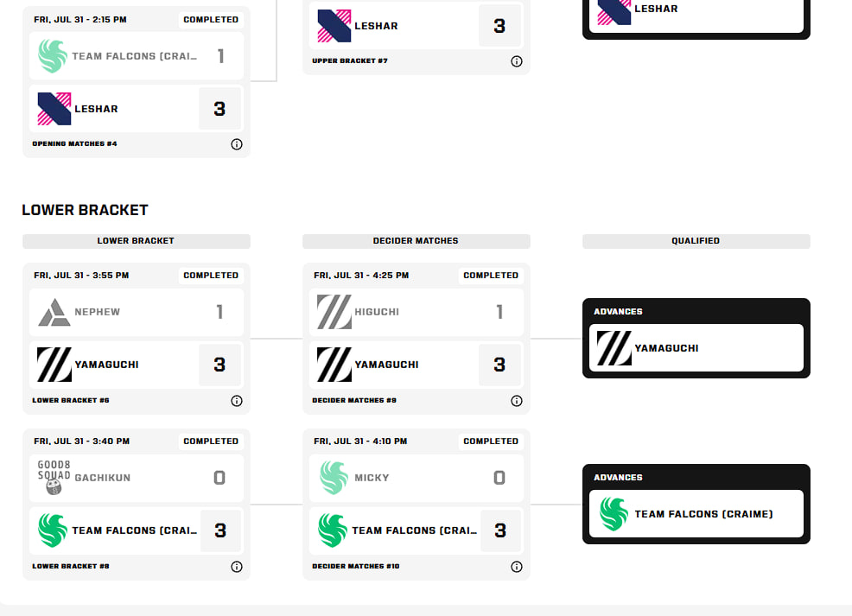
Task: Click Good8 Squad Gachikun logo
Action: [54, 478]
